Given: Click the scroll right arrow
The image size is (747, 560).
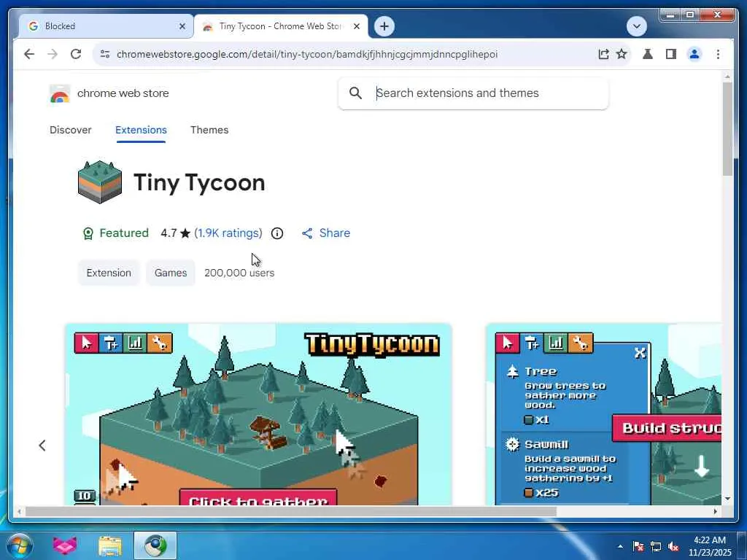Looking at the screenshot, I should coord(715,512).
